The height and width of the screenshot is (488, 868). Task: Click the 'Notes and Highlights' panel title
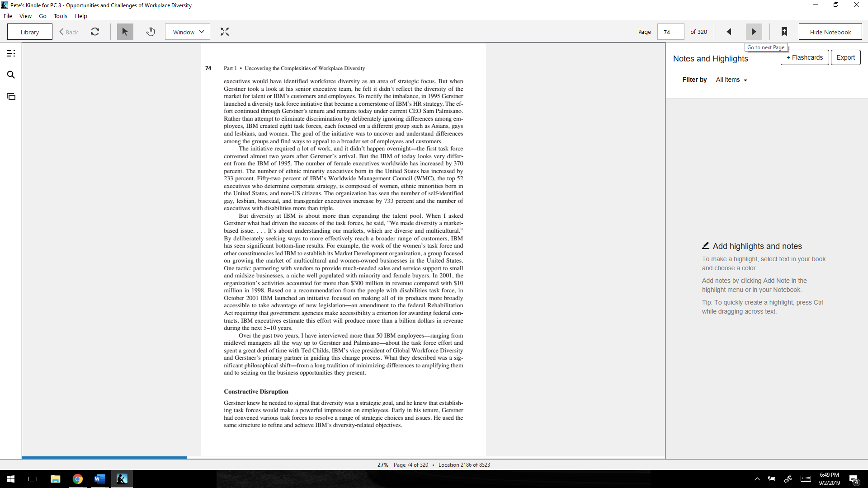710,59
